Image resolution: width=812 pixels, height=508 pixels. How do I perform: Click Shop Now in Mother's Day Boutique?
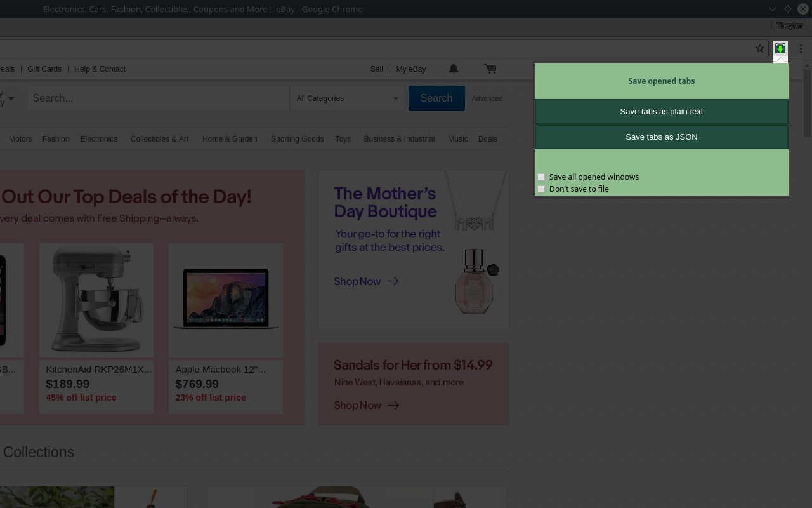(x=366, y=281)
